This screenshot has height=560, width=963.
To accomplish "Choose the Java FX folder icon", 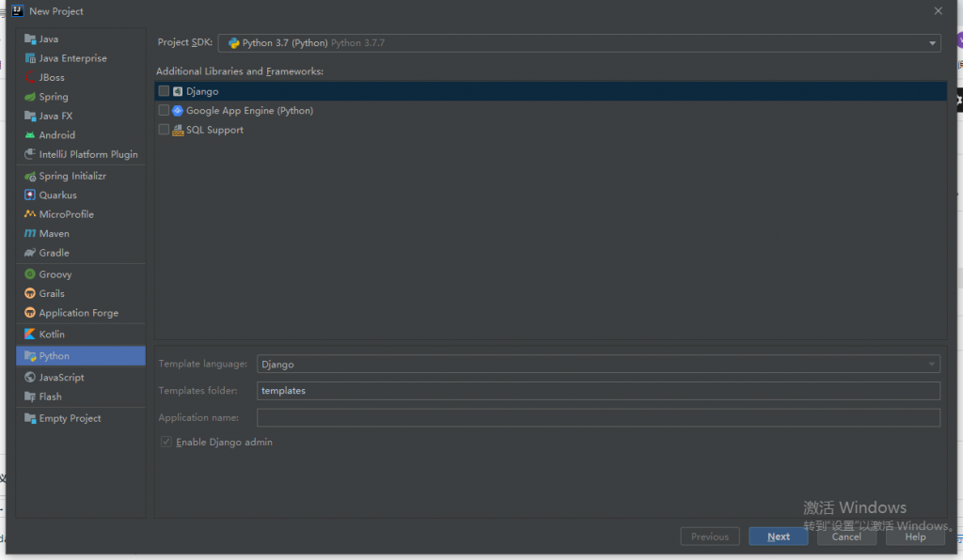I will click(x=29, y=116).
